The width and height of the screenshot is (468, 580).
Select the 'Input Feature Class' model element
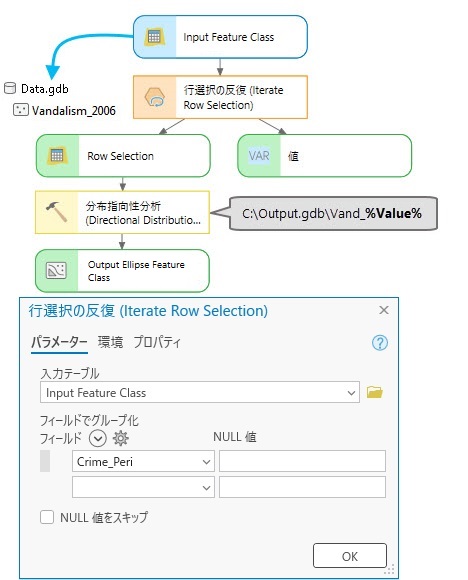point(220,37)
